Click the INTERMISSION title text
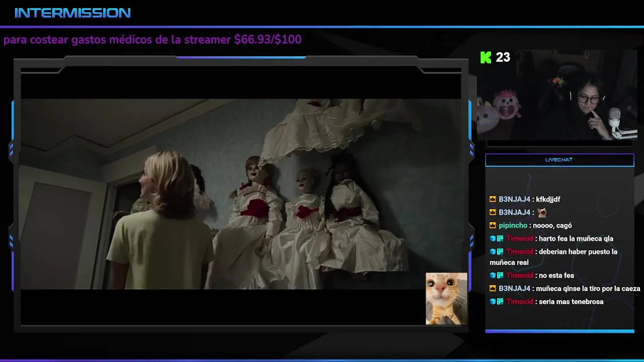The width and height of the screenshot is (644, 362). [x=72, y=13]
